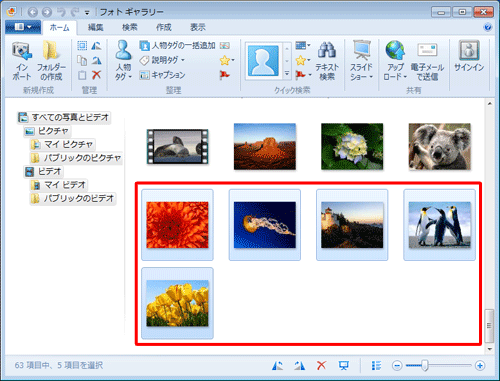Click the scrollbar down arrow in gallery
The width and height of the screenshot is (500, 381).
[x=489, y=349]
